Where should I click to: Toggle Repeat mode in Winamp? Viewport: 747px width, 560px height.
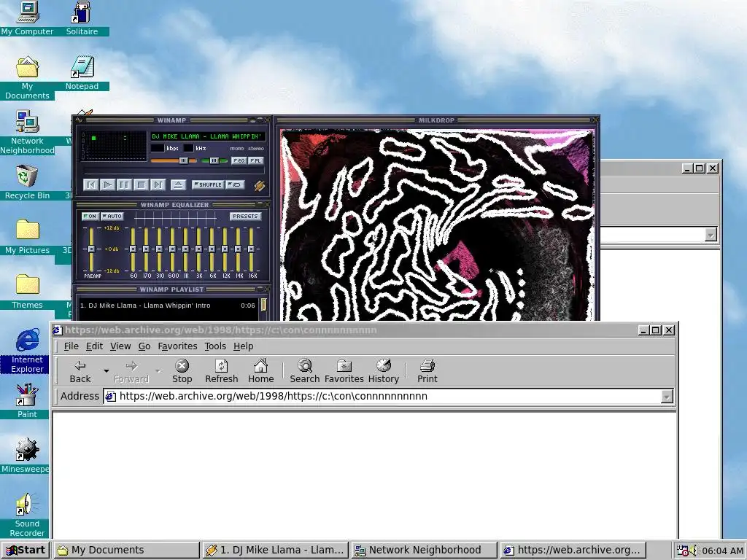[235, 184]
